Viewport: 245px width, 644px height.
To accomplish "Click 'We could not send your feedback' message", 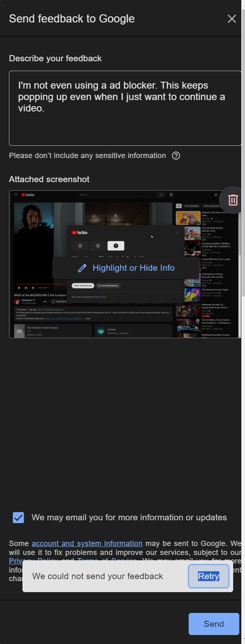I will pyautogui.click(x=98, y=576).
